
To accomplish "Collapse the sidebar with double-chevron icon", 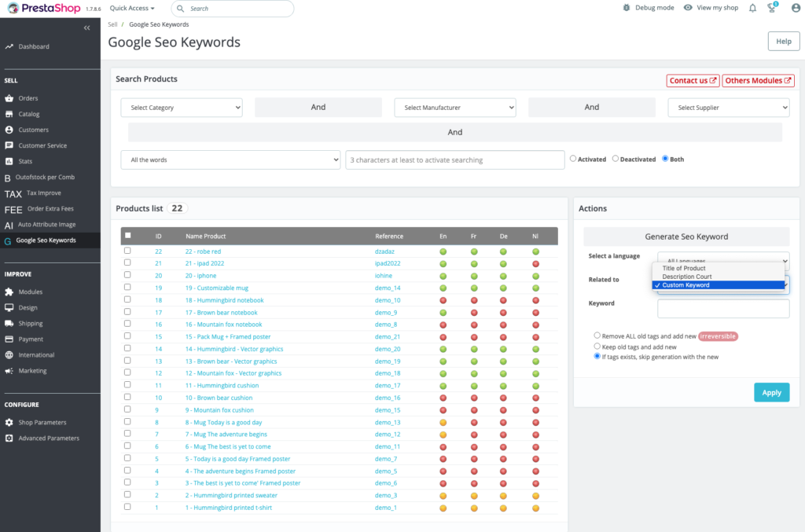I will (86, 28).
